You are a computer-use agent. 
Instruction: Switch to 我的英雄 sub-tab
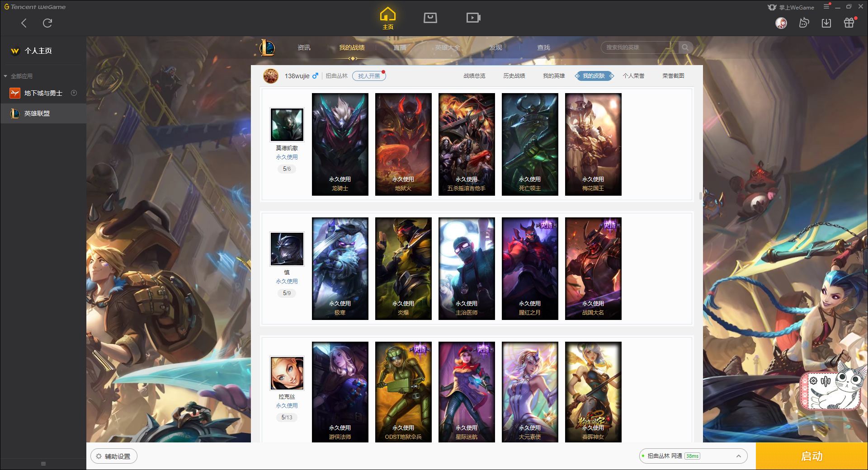(554, 76)
